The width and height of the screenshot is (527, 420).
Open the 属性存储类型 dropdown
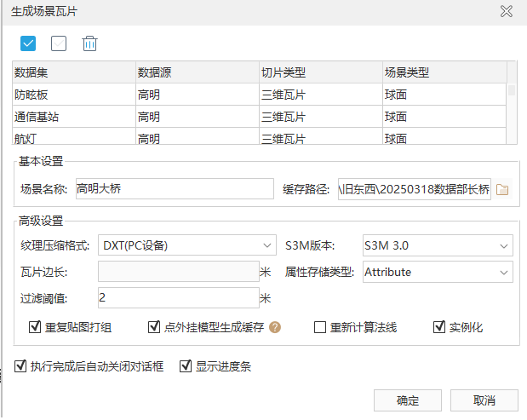[438, 272]
